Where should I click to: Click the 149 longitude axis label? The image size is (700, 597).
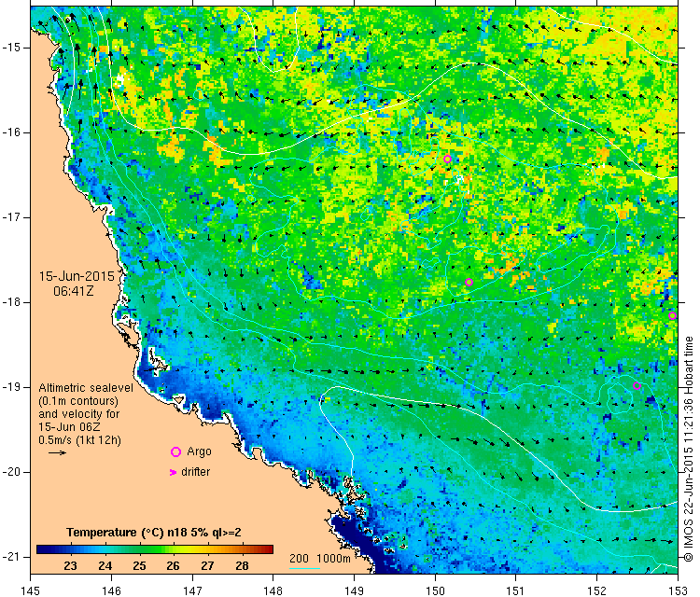354,591
